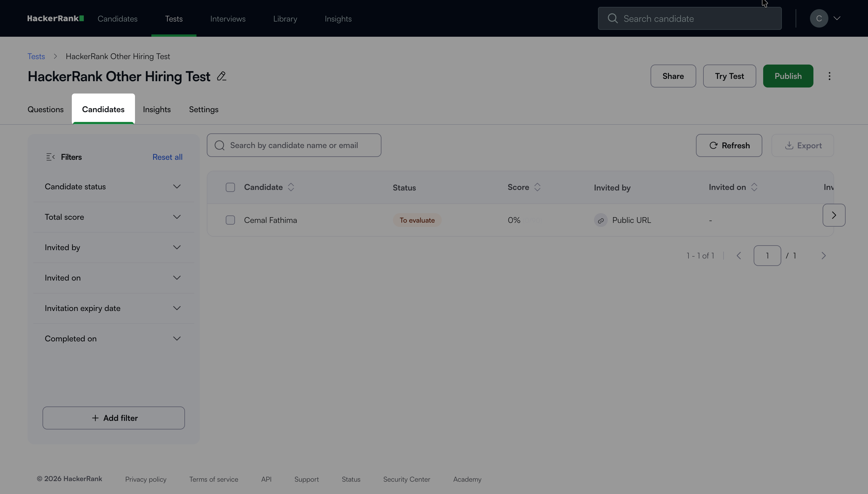Open the three-dot more options menu

point(829,76)
